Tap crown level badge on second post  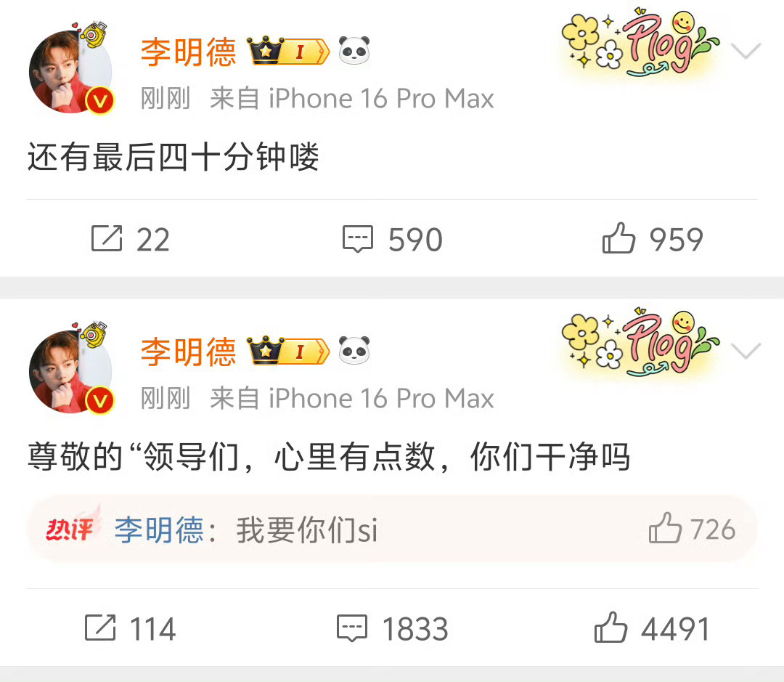click(288, 350)
